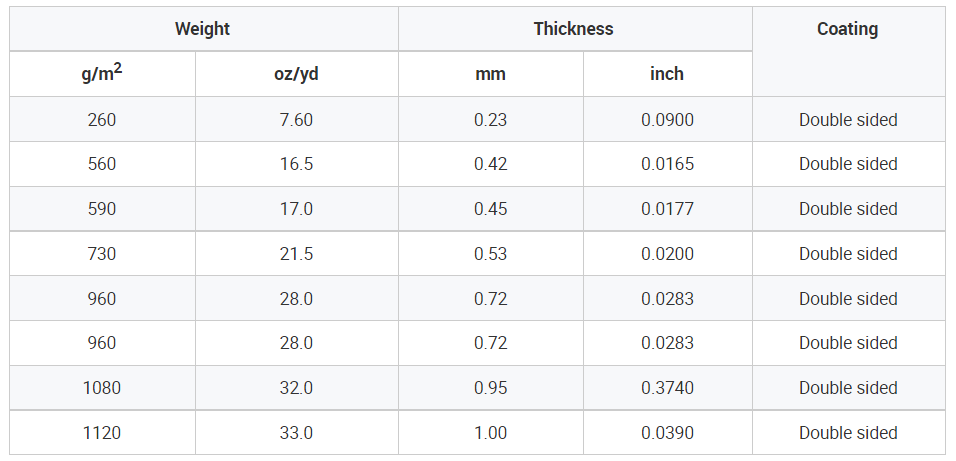Image resolution: width=956 pixels, height=461 pixels.
Task: Click the Weight column header
Action: tap(204, 29)
